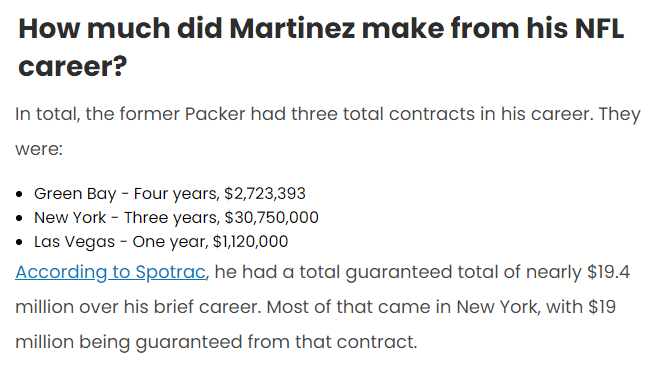Click the $2,723,393 contract amount
Screen dimensions: 661x366
(x=265, y=194)
